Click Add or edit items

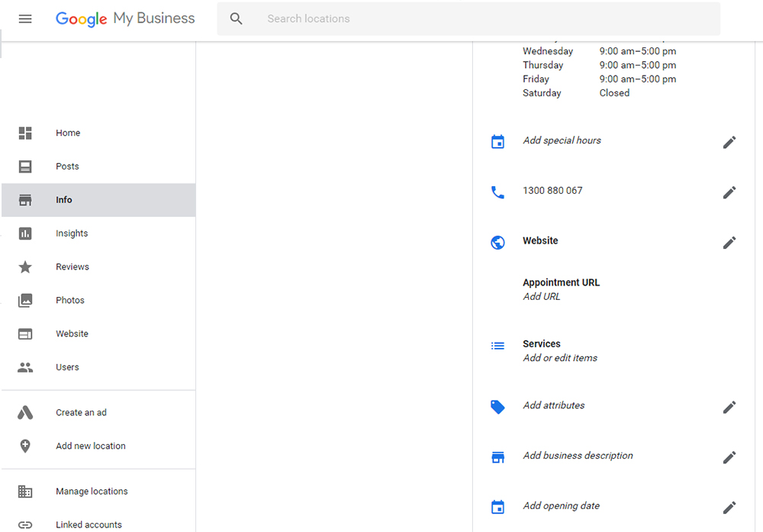pyautogui.click(x=560, y=358)
